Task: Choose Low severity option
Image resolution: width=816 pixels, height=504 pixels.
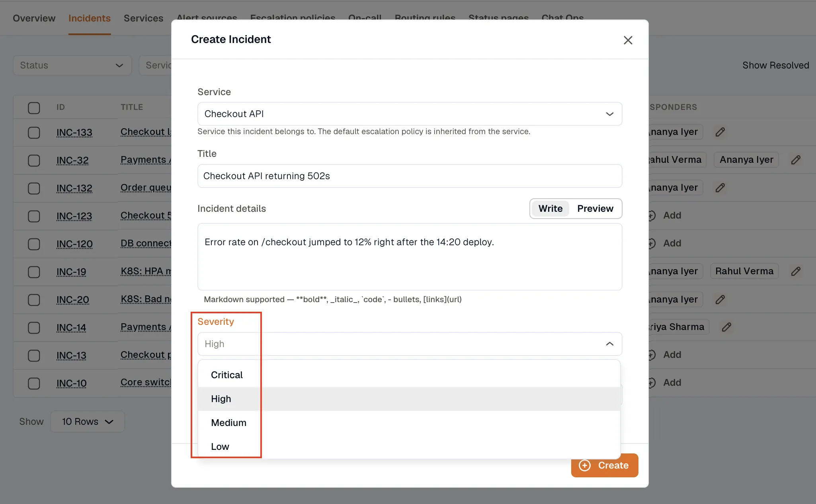Action: pos(409,447)
